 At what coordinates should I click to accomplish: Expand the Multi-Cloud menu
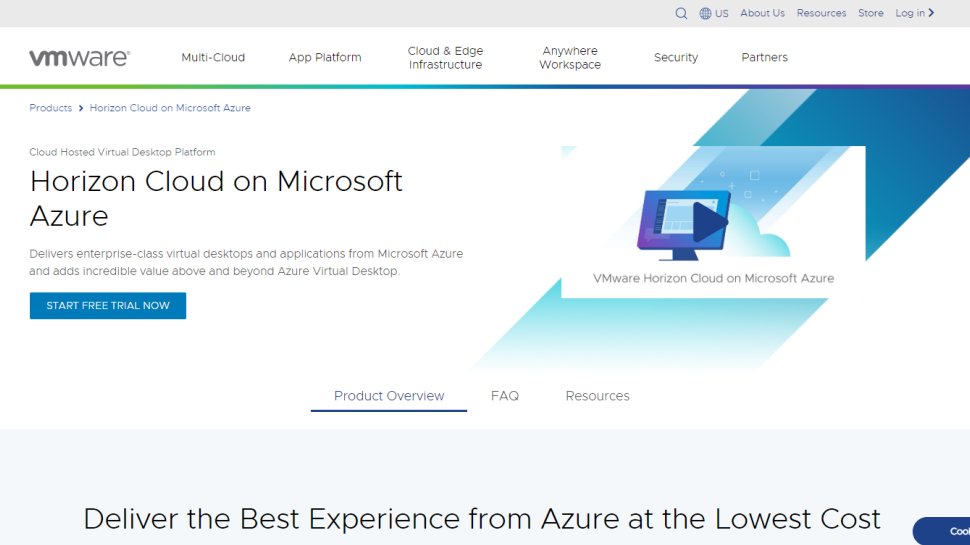click(x=213, y=58)
